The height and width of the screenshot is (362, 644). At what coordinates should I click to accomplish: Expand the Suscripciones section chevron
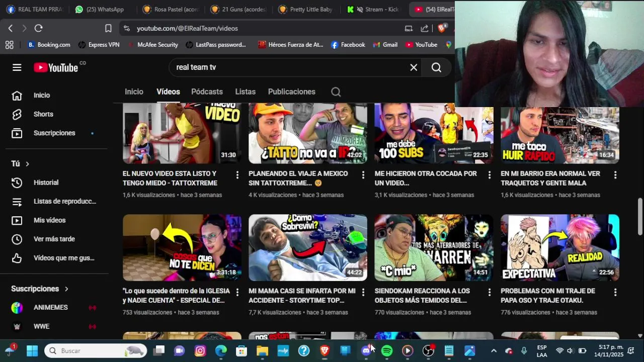click(66, 289)
